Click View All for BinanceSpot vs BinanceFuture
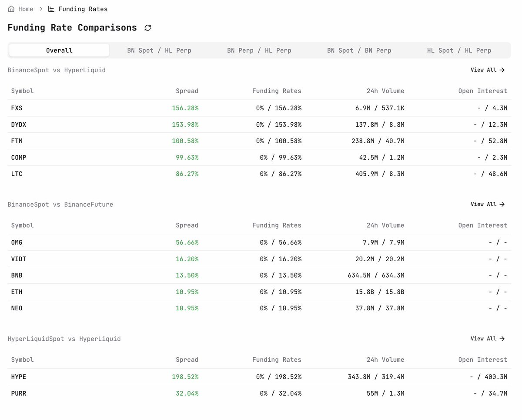The height and width of the screenshot is (420, 522). (488, 204)
